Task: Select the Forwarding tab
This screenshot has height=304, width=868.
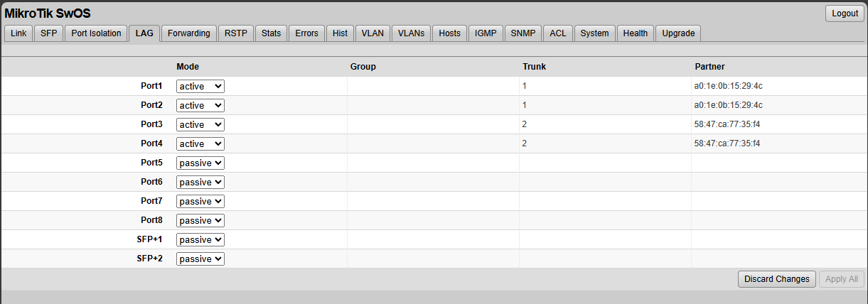Action: coord(189,33)
